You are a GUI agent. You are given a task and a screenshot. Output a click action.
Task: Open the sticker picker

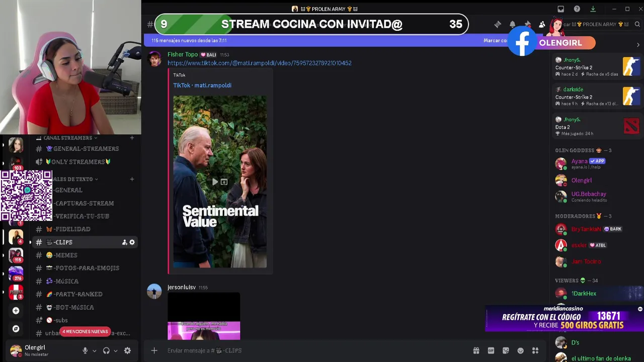(506, 350)
